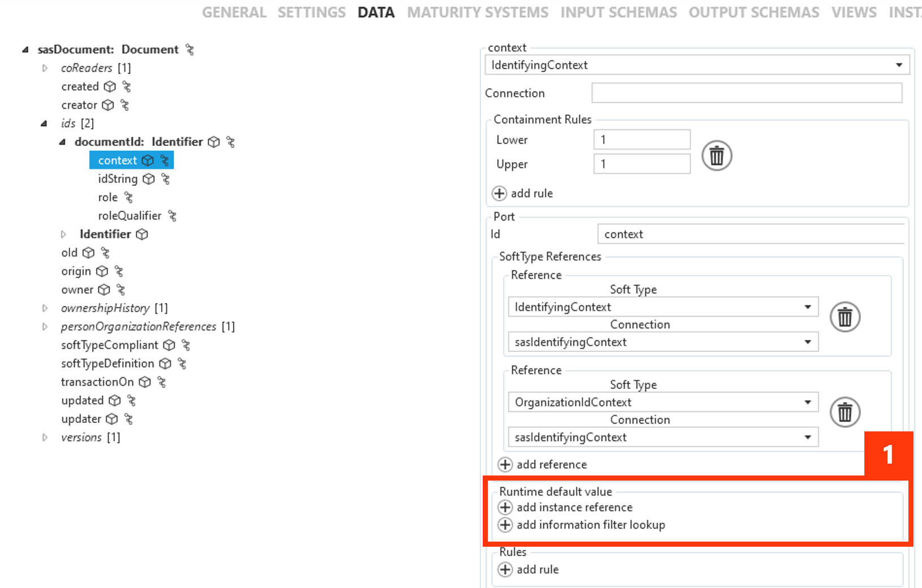Screen dimensions: 922x588
Task: Click the plus icon beside "add information filter lookup"
Action: pyautogui.click(x=505, y=525)
